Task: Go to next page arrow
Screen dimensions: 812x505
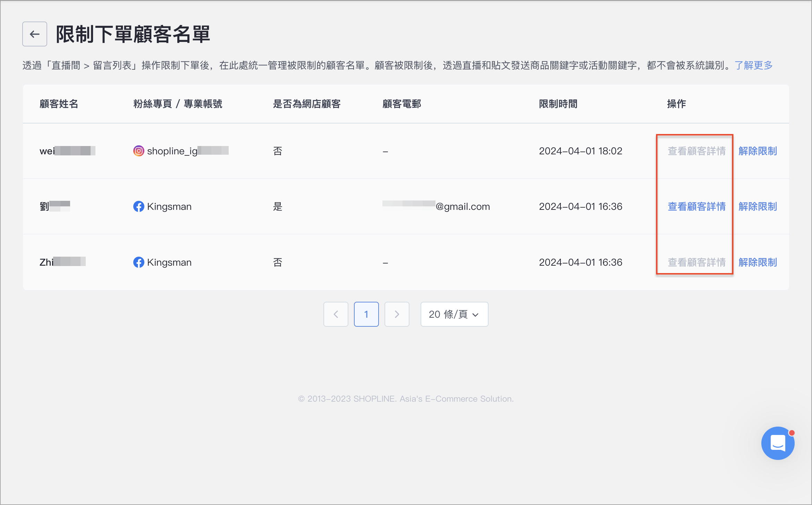Action: [397, 314]
